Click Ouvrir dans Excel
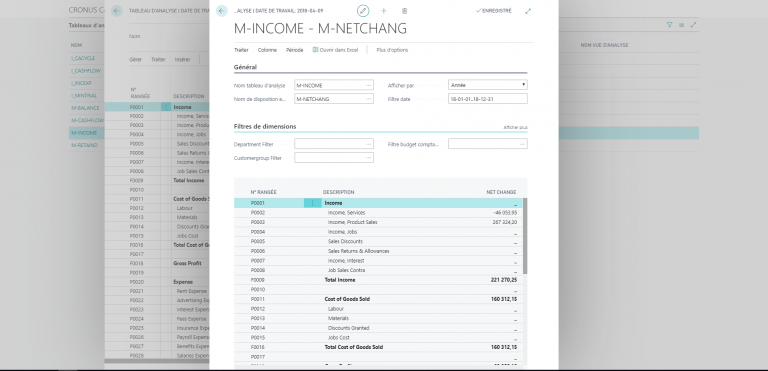This screenshot has height=371, width=768. [336, 50]
